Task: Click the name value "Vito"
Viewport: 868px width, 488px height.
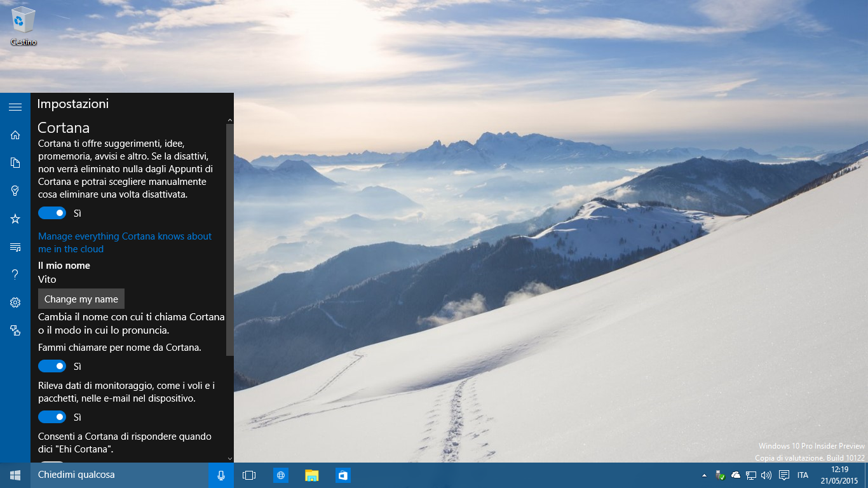Action: (x=47, y=280)
